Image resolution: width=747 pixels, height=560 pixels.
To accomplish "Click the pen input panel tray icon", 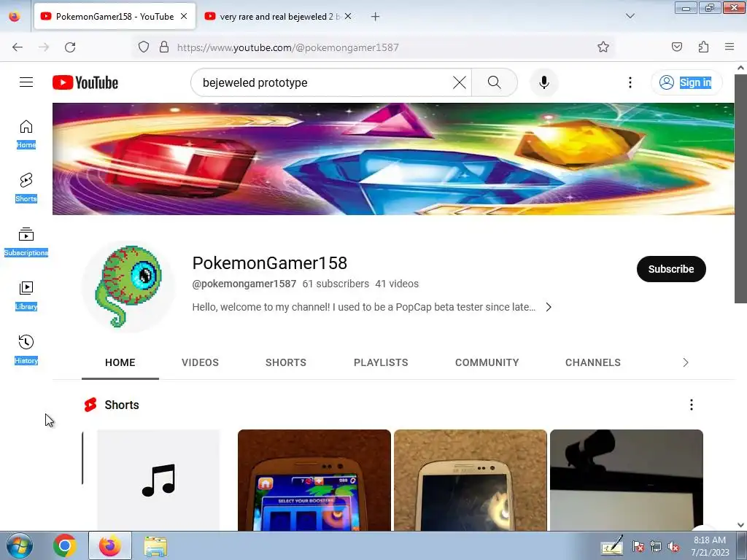I will 613,545.
